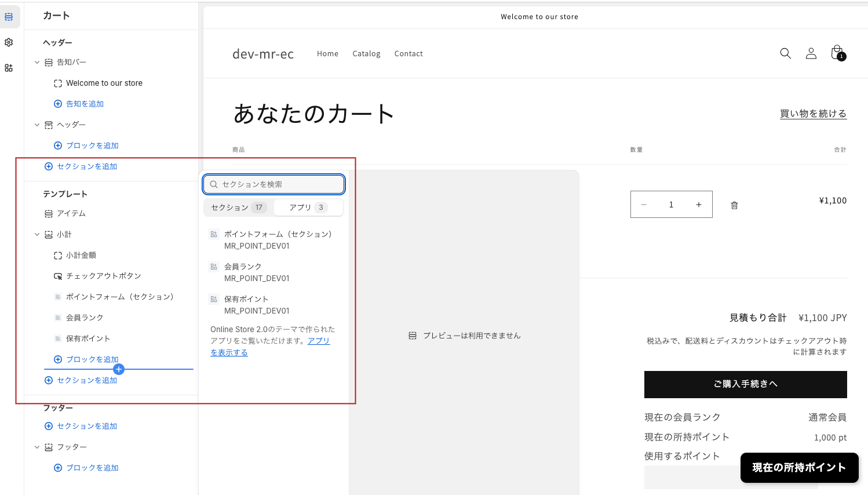Collapse the 小計 section
The image size is (868, 495).
pyautogui.click(x=37, y=234)
